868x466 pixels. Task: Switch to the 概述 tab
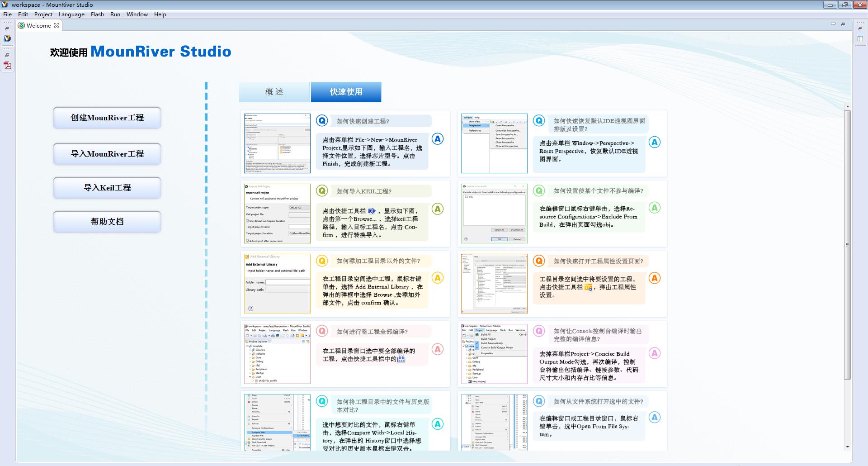(274, 92)
